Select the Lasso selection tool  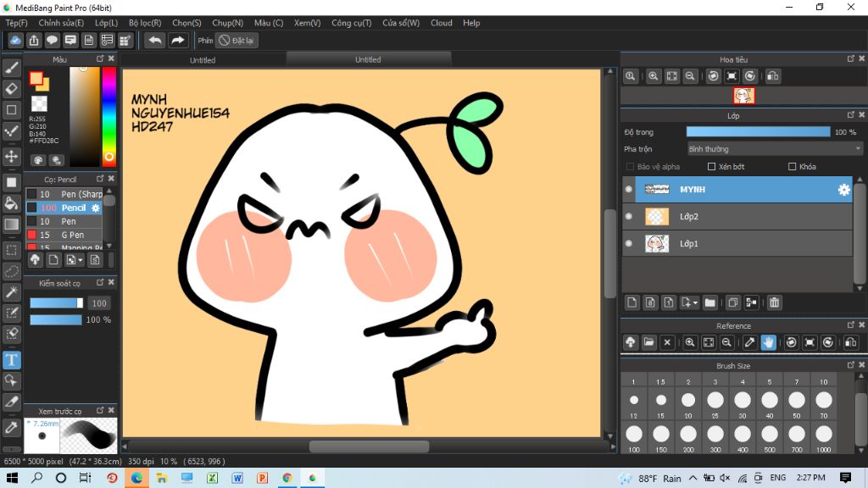pyautogui.click(x=12, y=271)
